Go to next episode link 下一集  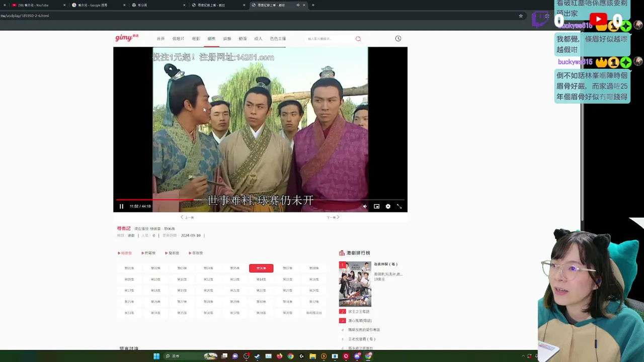333,217
